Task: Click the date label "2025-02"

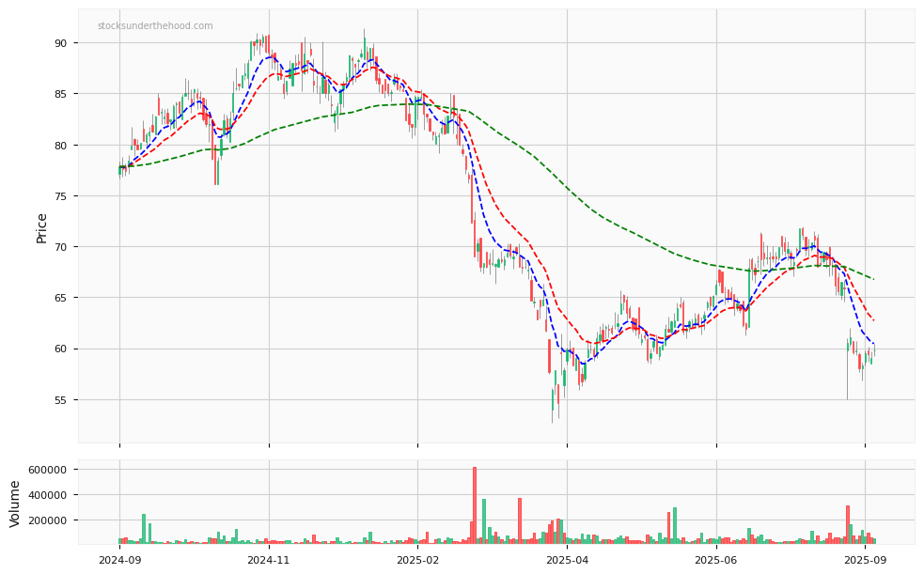Action: point(417,560)
